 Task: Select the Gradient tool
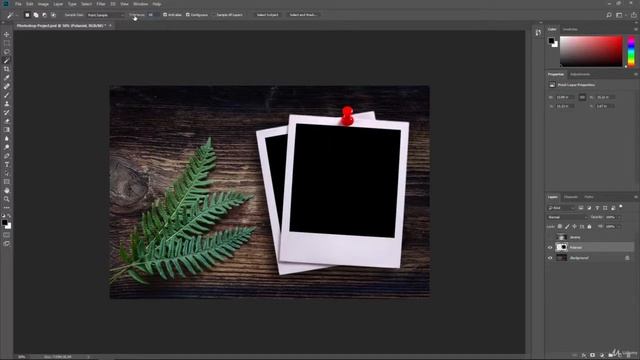(7, 130)
